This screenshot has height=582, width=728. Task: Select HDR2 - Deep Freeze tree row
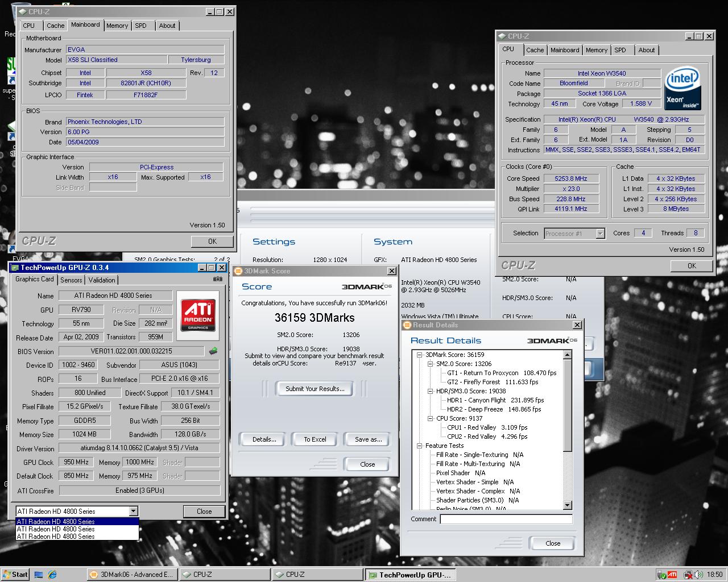(x=494, y=409)
